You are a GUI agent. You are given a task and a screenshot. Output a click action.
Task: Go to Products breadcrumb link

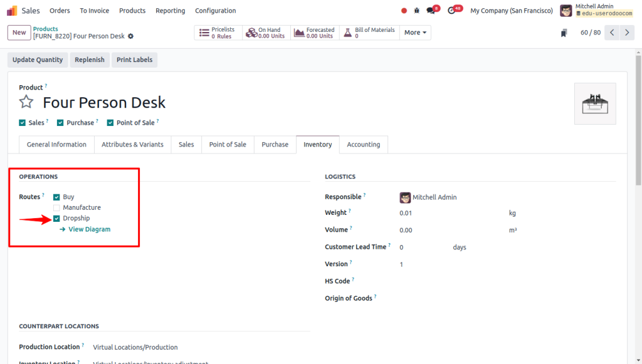pyautogui.click(x=45, y=29)
